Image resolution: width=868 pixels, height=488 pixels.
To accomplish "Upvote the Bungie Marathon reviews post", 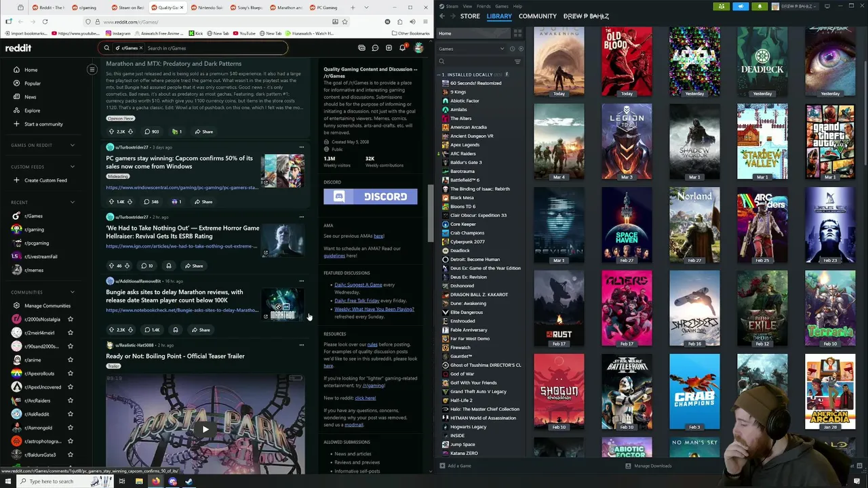I will (x=111, y=329).
